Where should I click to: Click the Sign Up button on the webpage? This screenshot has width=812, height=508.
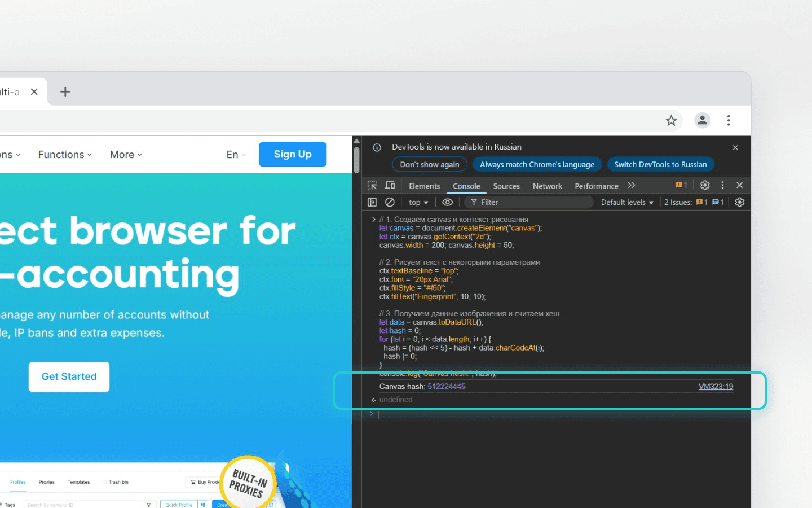click(293, 154)
